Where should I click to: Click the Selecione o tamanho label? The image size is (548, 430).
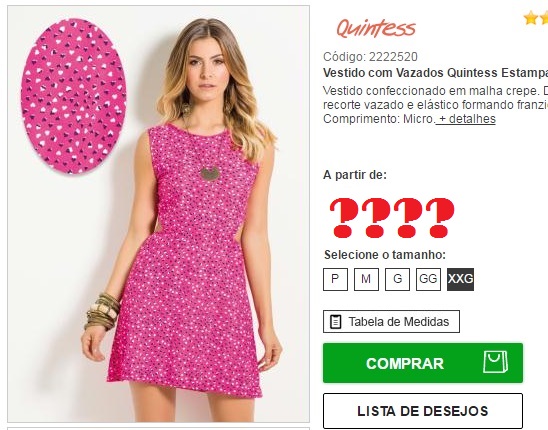click(385, 255)
